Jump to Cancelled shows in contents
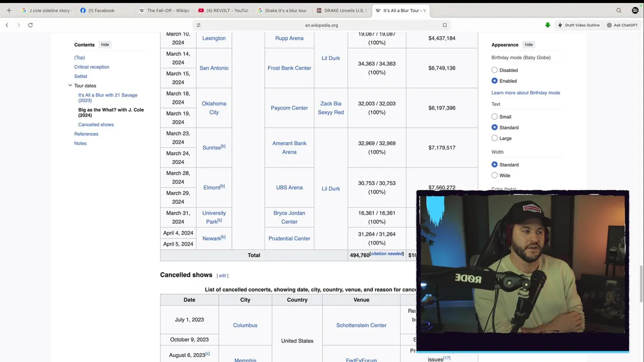The height and width of the screenshot is (362, 644). pos(96,125)
